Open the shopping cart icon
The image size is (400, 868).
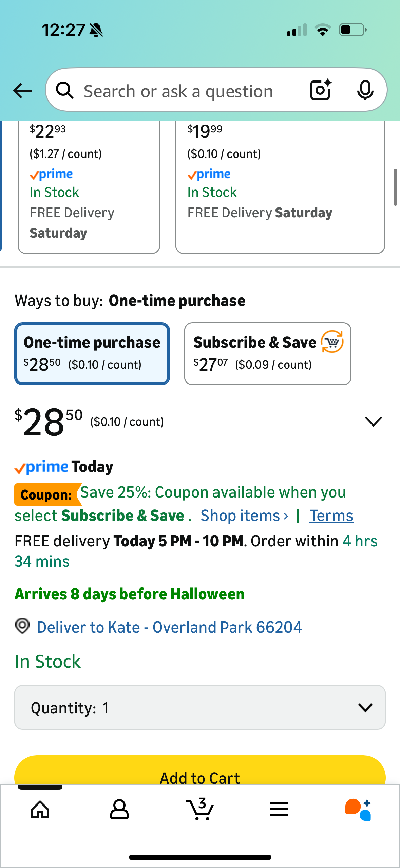tap(200, 810)
